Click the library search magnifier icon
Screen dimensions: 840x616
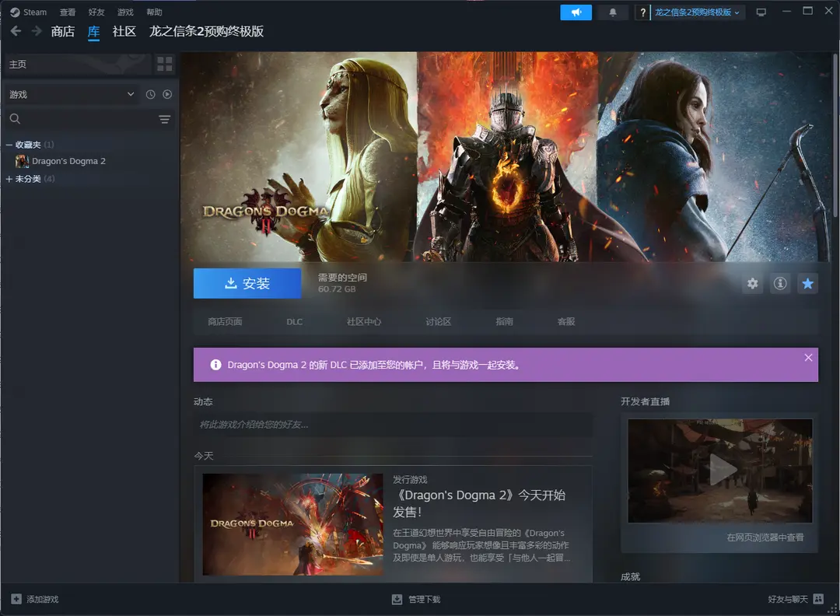(x=15, y=119)
